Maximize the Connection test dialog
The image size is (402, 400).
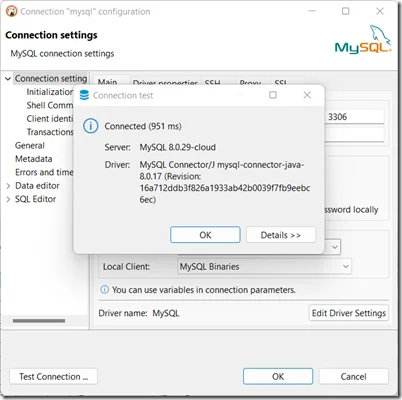pyautogui.click(x=273, y=95)
